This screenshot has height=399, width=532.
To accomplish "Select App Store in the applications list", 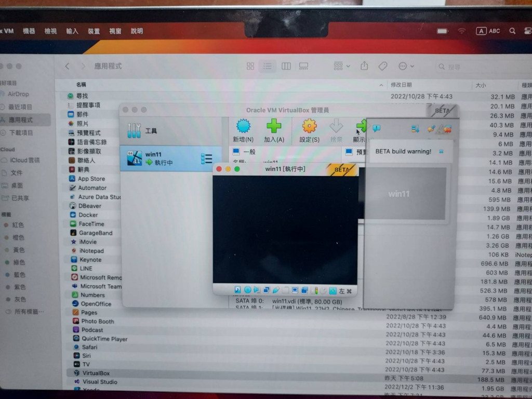I will tap(91, 179).
